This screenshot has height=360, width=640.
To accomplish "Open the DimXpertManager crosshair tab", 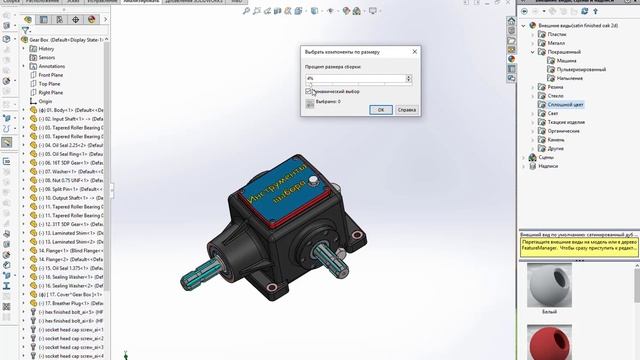I will pyautogui.click(x=76, y=19).
